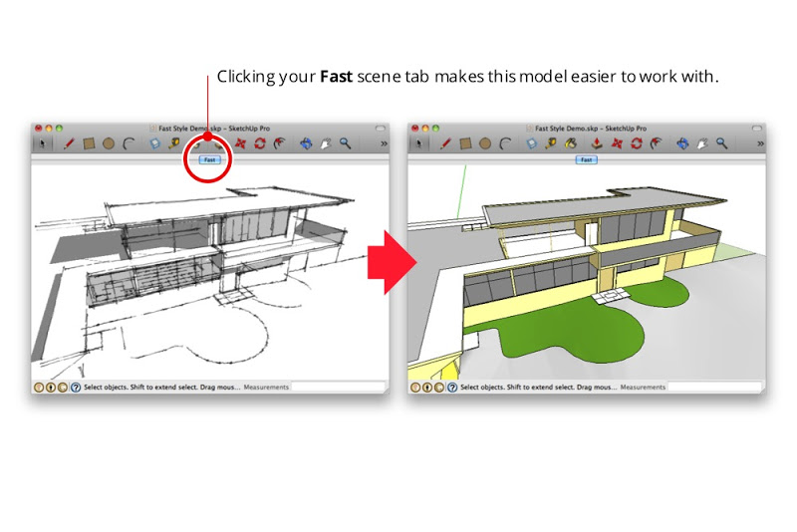797x532 pixels.
Task: Choose the Rectangle tool in left window
Action: (89, 143)
